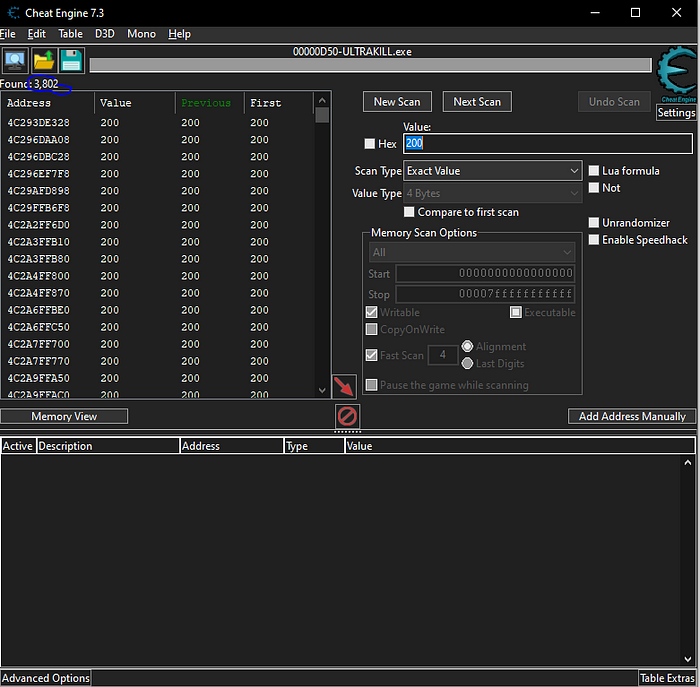700x687 pixels.
Task: Click the Start address field
Action: click(485, 273)
